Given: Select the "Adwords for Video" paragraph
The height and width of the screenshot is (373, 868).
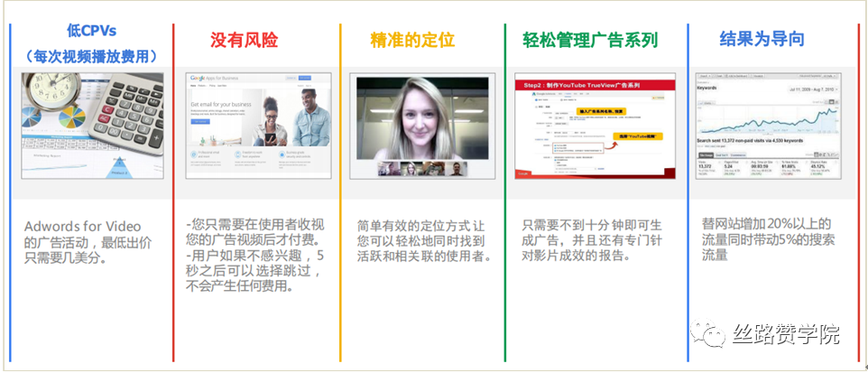Looking at the screenshot, I should (x=88, y=242).
